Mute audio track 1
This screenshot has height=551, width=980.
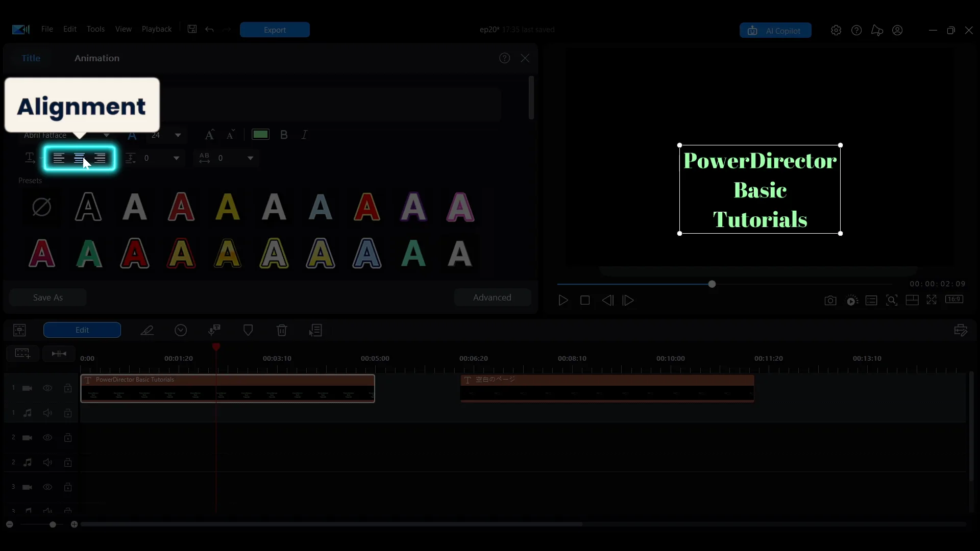[x=47, y=413]
